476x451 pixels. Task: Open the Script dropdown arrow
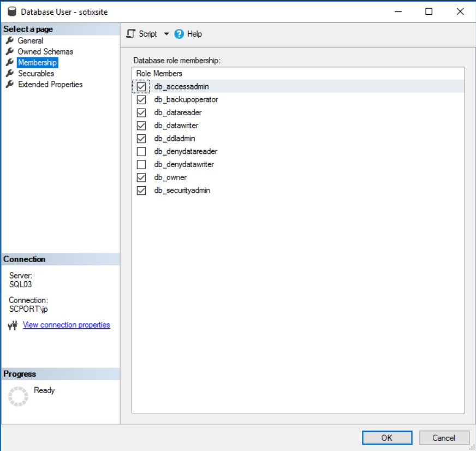(x=166, y=34)
